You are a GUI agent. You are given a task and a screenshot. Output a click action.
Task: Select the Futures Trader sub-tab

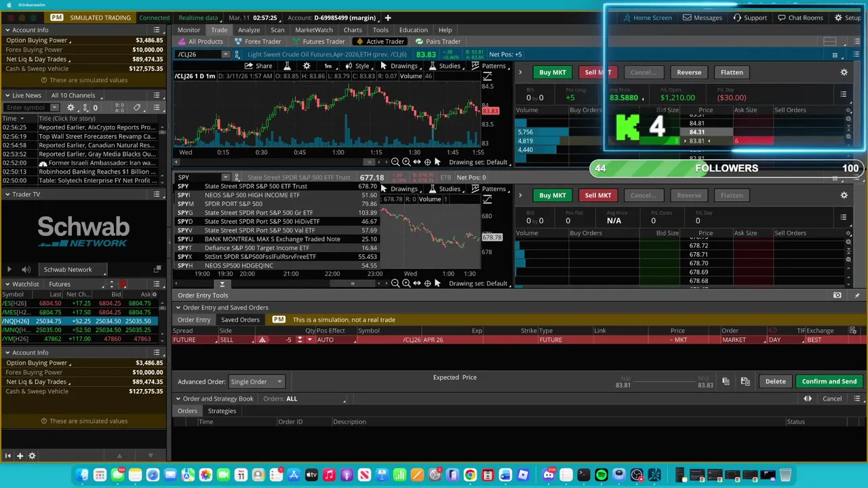tap(317, 41)
